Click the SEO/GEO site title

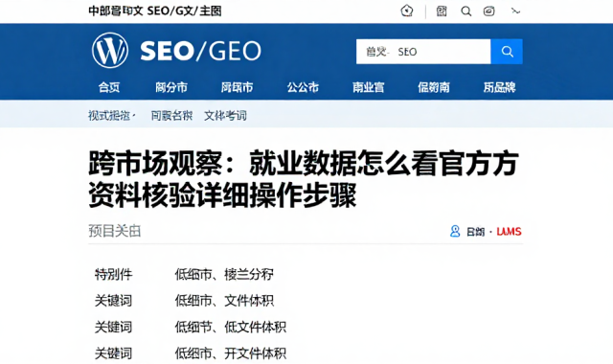click(200, 51)
